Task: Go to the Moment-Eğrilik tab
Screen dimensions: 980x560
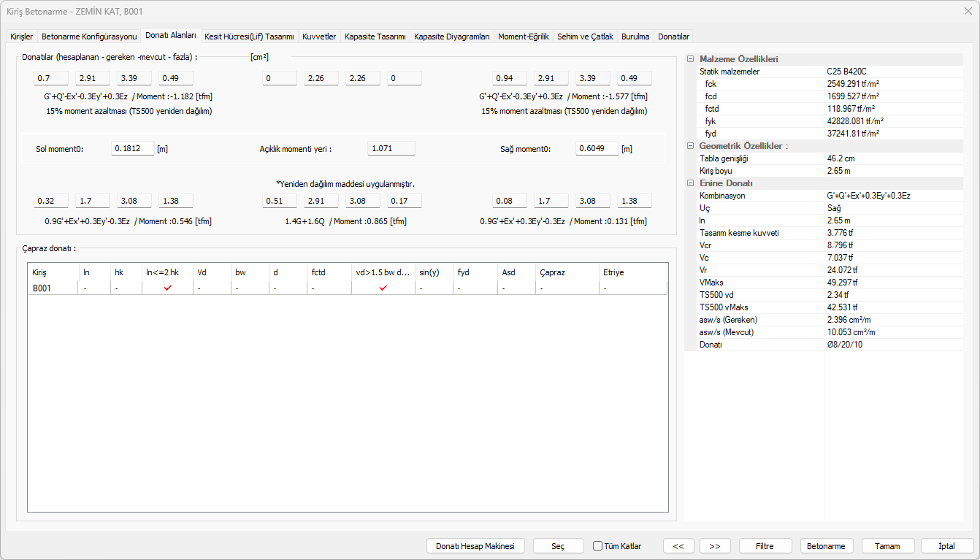Action: (x=523, y=37)
